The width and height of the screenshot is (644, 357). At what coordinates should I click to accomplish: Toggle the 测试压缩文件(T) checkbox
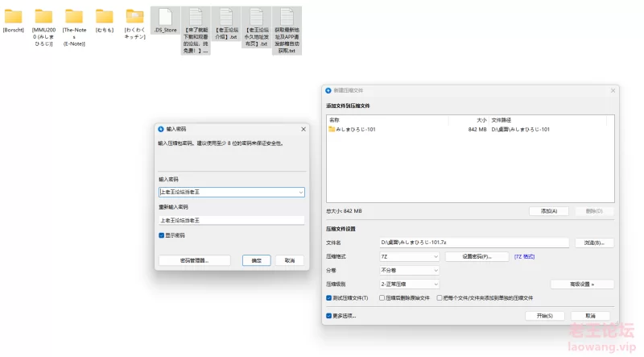328,298
